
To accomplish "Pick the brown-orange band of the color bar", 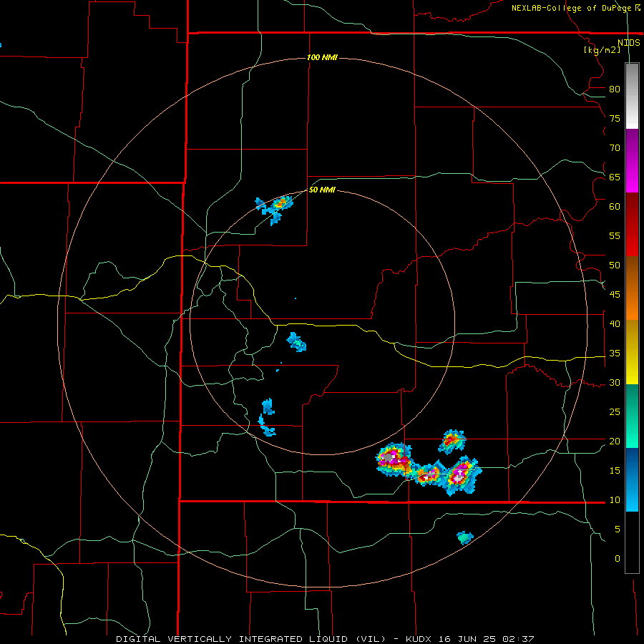I will pyautogui.click(x=632, y=288).
